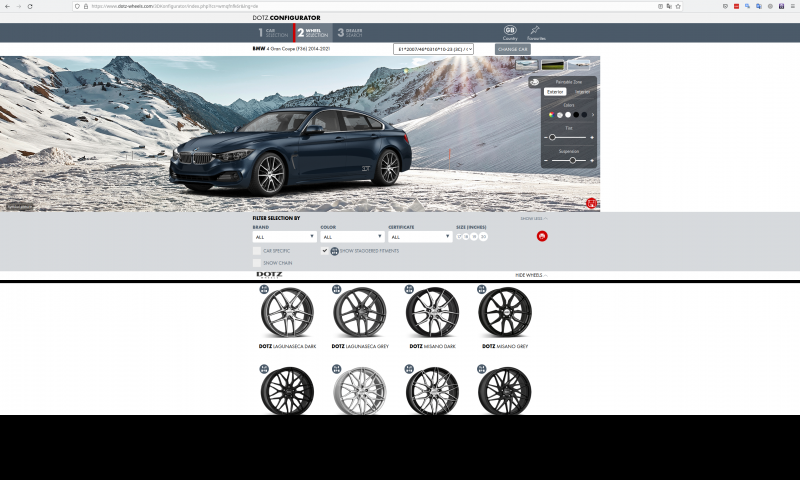
Task: Show more colors with the arrow
Action: 592,115
